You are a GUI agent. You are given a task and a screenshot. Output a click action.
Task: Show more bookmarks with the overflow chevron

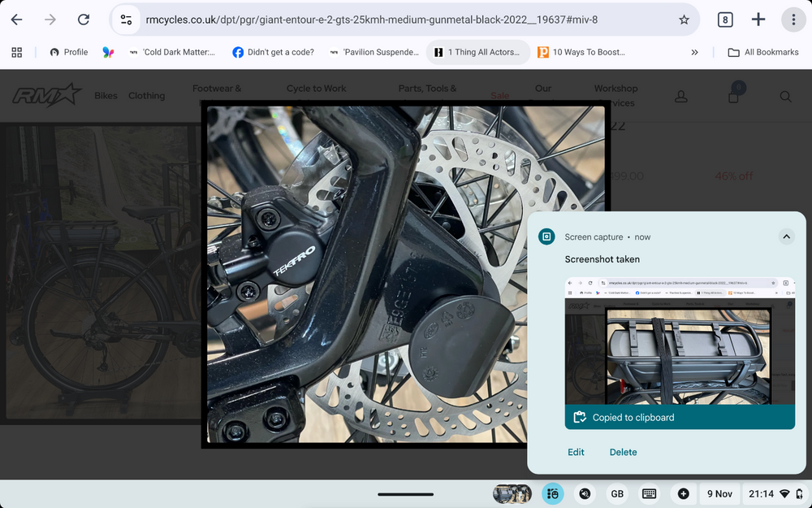click(x=694, y=52)
